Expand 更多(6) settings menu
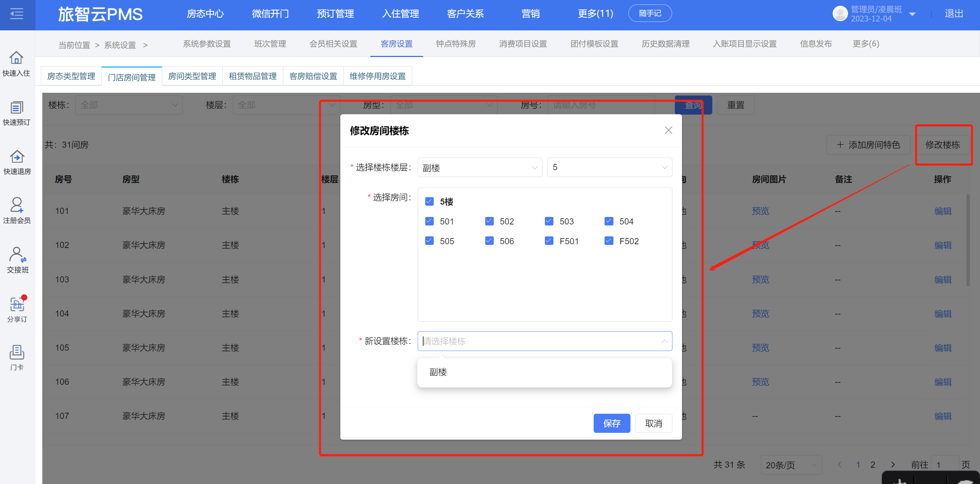 (x=866, y=44)
